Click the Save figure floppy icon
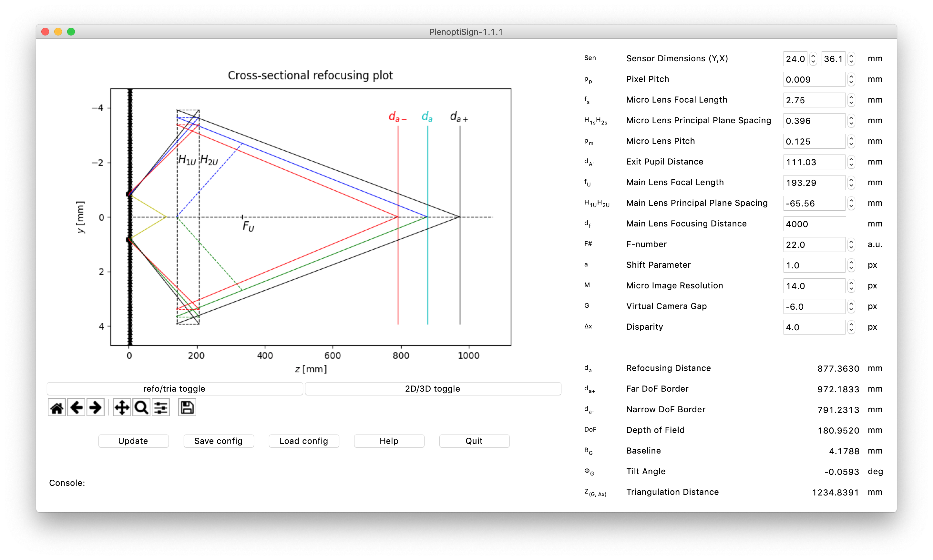 pos(187,407)
